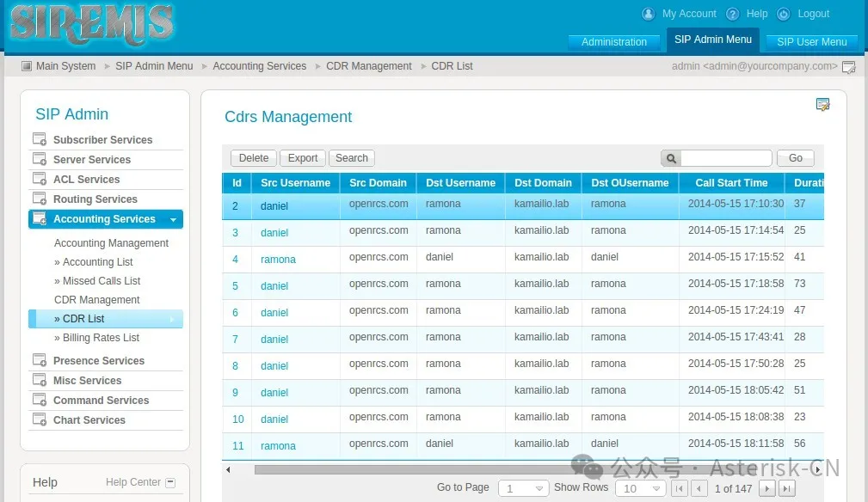
Task: Click the Logout link
Action: tap(813, 14)
